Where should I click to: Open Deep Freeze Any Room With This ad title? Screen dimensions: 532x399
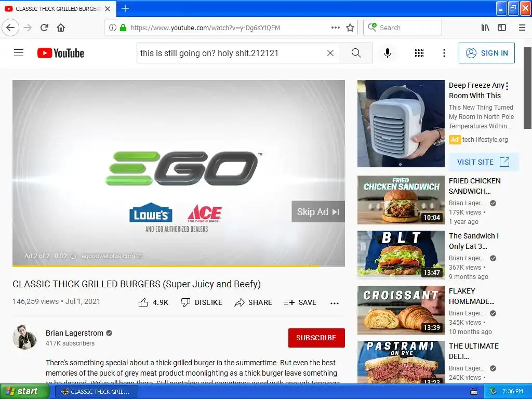(x=476, y=90)
